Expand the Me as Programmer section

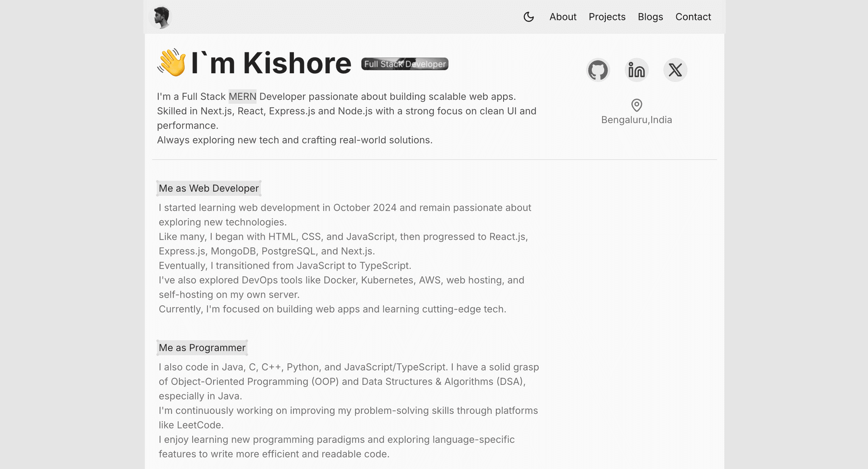[x=202, y=347]
